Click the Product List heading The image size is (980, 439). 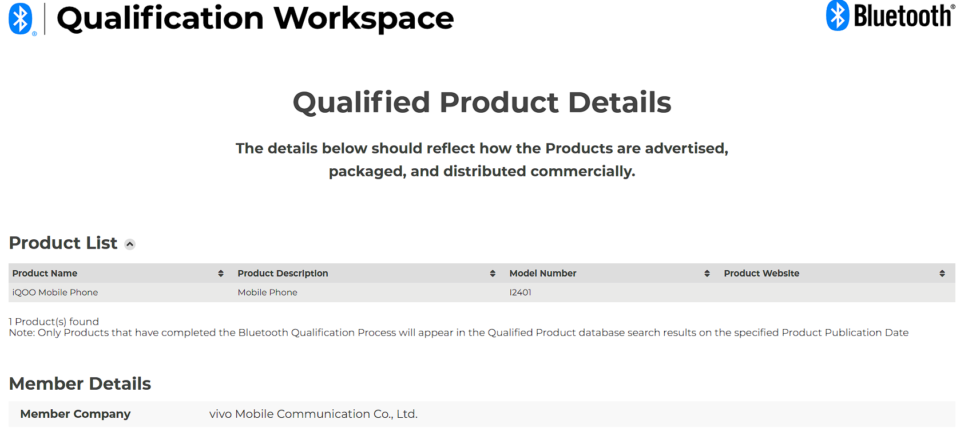(x=63, y=243)
